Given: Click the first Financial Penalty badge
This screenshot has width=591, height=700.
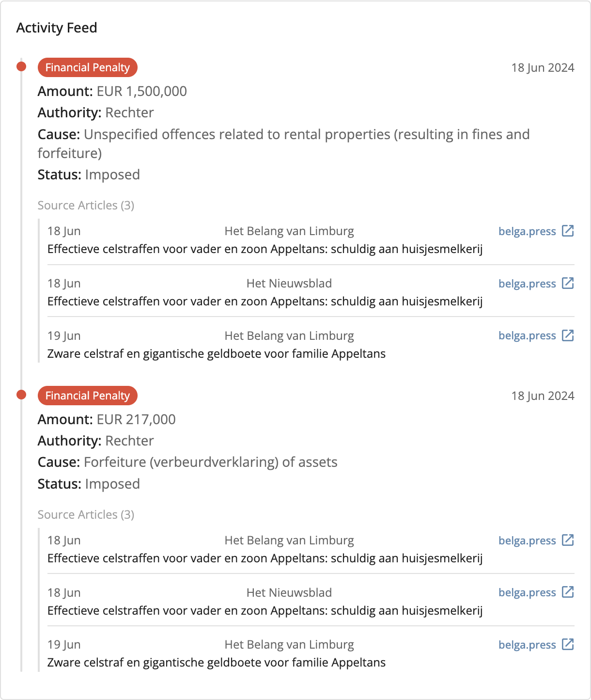Looking at the screenshot, I should coord(88,67).
